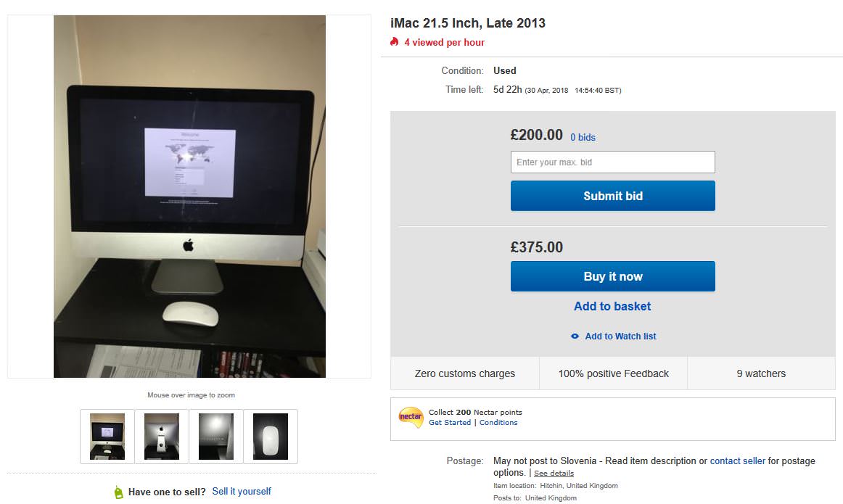Select the third grey thumbnail image
The image size is (843, 504).
216,437
